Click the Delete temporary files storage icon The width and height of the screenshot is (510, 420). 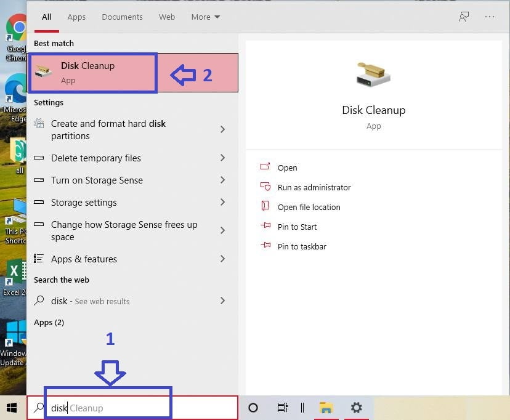coord(39,158)
